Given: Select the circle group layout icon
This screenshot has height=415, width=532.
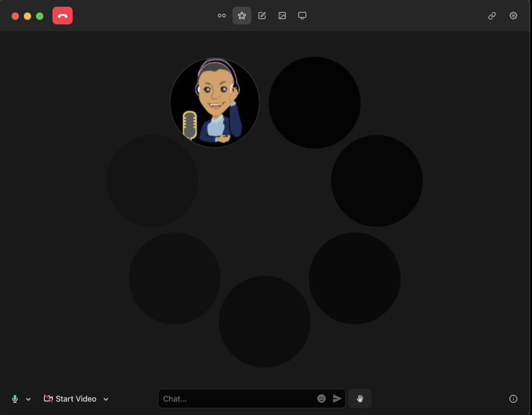Looking at the screenshot, I should click(x=242, y=16).
